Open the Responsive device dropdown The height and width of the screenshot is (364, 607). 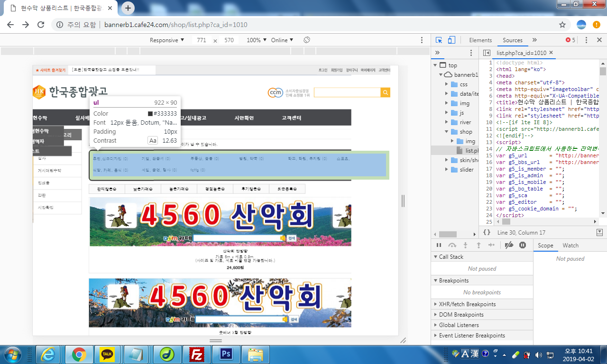(167, 40)
